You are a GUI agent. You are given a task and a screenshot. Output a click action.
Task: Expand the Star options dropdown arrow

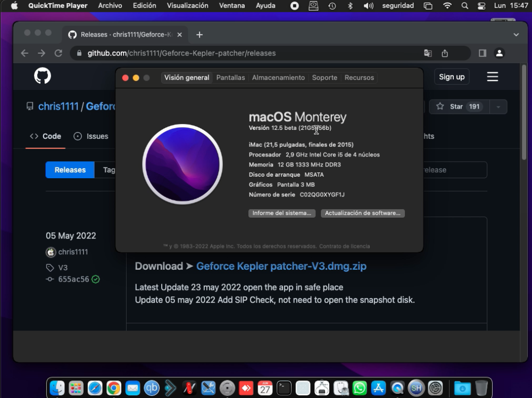pos(498,106)
